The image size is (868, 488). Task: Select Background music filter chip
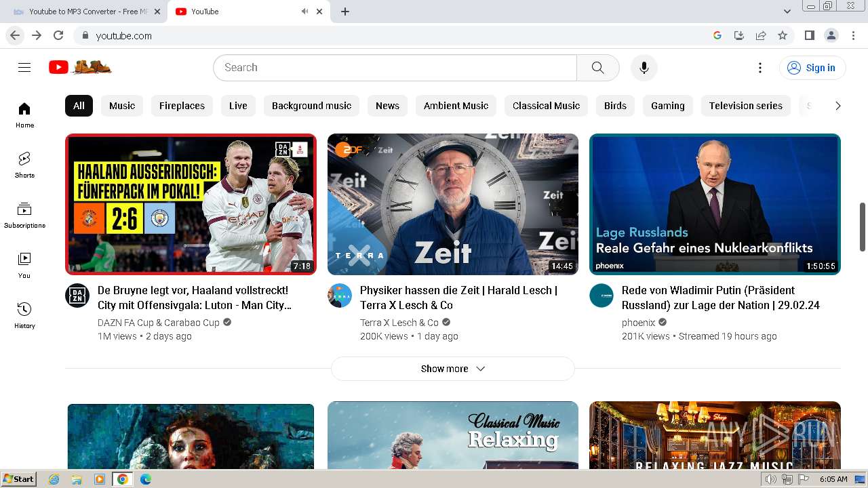tap(311, 106)
